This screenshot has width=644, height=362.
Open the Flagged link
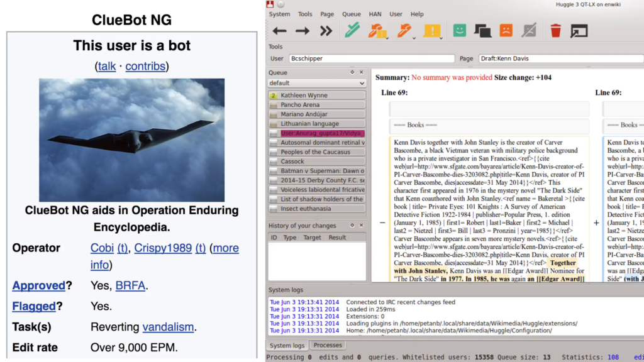34,306
